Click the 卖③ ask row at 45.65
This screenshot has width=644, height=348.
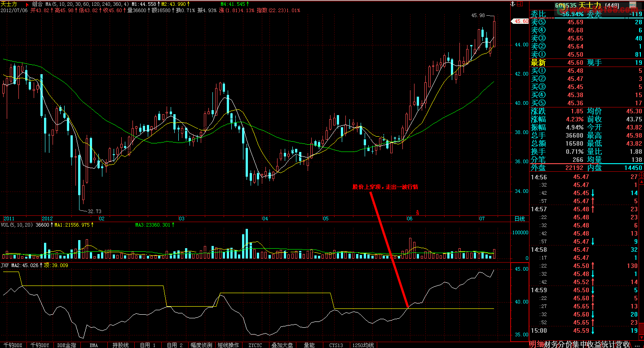(587, 38)
